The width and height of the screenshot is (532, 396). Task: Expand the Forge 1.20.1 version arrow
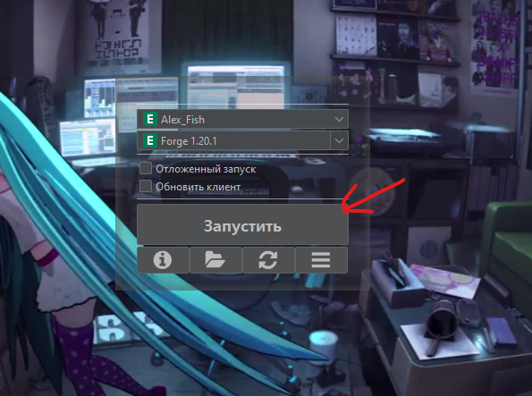click(x=339, y=140)
